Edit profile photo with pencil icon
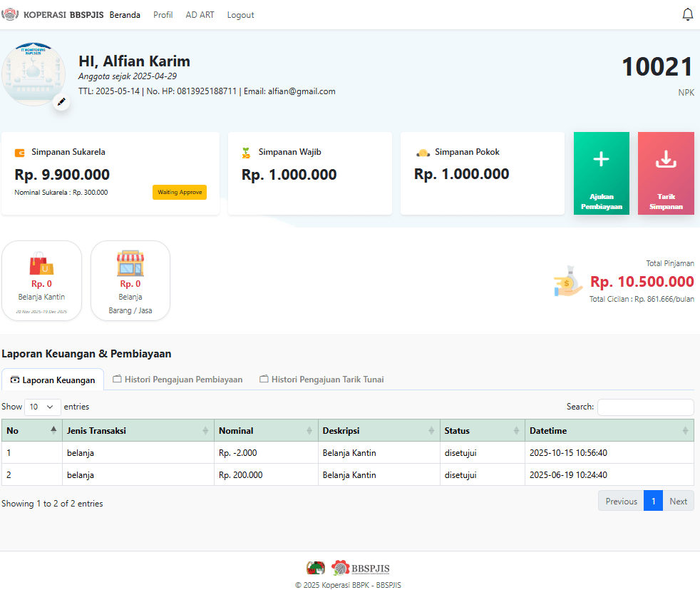This screenshot has height=590, width=700. coord(61,102)
